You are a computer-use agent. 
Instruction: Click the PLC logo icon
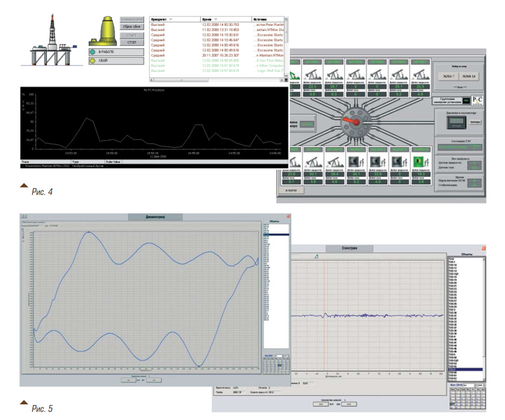pos(477,100)
